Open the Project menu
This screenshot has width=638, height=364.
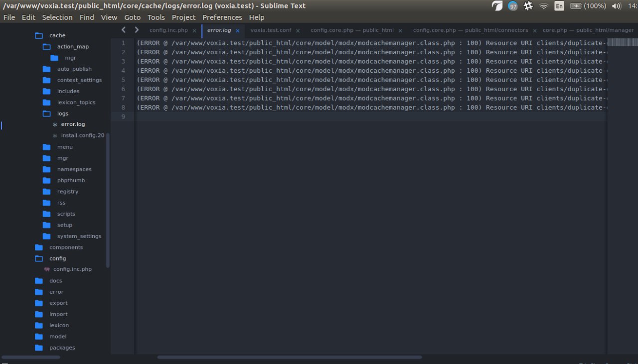(x=184, y=17)
